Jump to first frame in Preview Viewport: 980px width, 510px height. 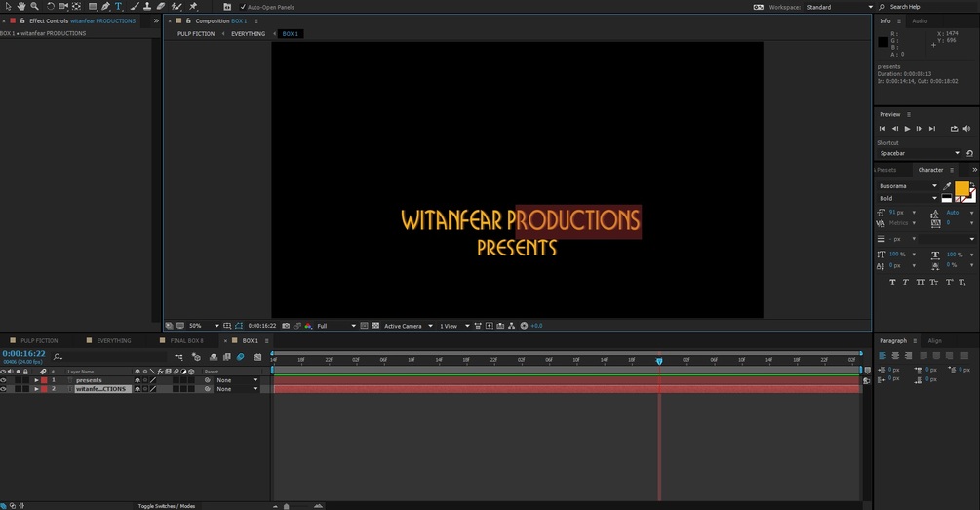click(882, 128)
